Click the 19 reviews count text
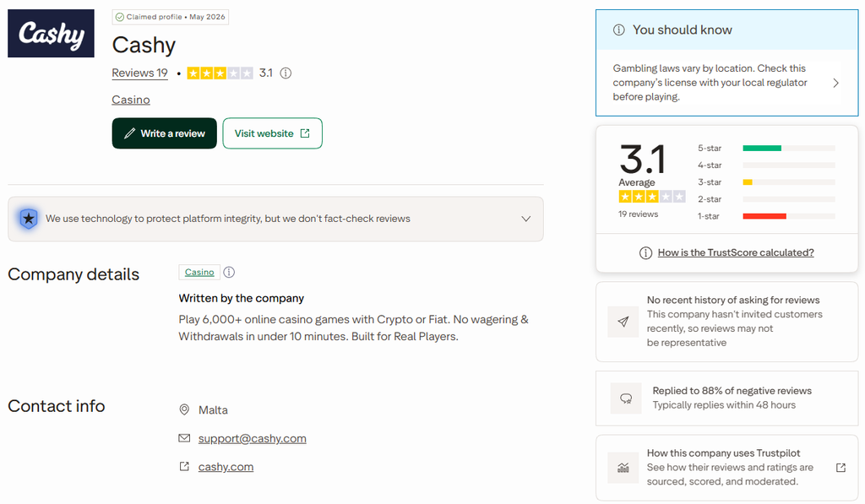This screenshot has width=865, height=504. tap(639, 214)
